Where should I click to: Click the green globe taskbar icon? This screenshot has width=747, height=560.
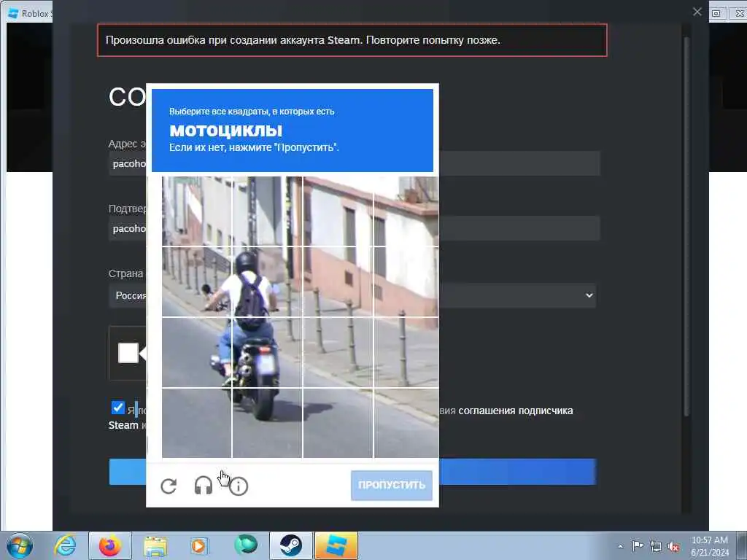(x=245, y=545)
